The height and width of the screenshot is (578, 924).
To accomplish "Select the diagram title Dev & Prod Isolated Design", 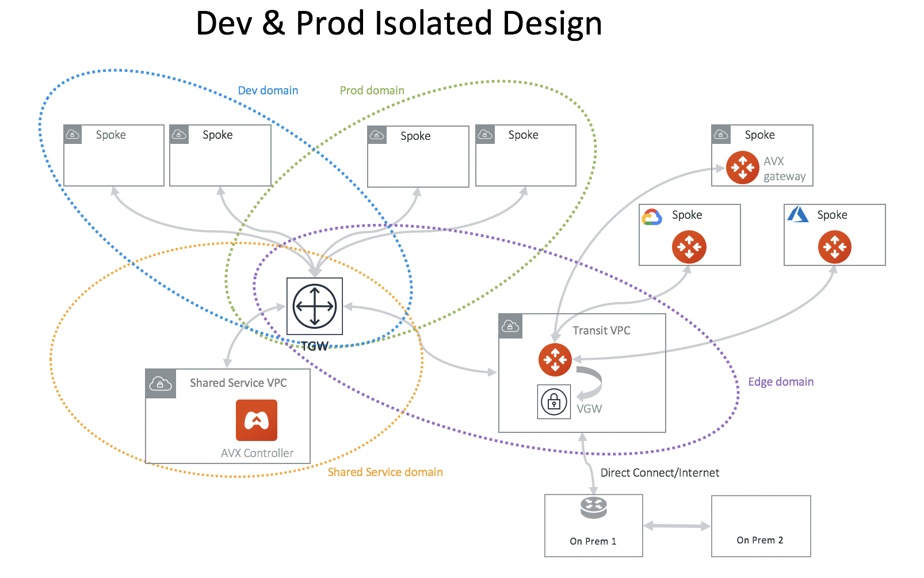I will (399, 24).
